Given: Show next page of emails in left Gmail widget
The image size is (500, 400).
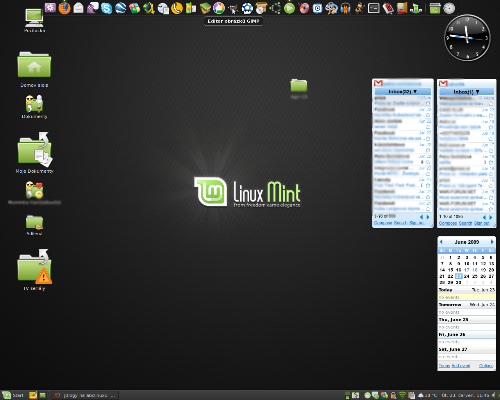Looking at the screenshot, I should coord(428,217).
